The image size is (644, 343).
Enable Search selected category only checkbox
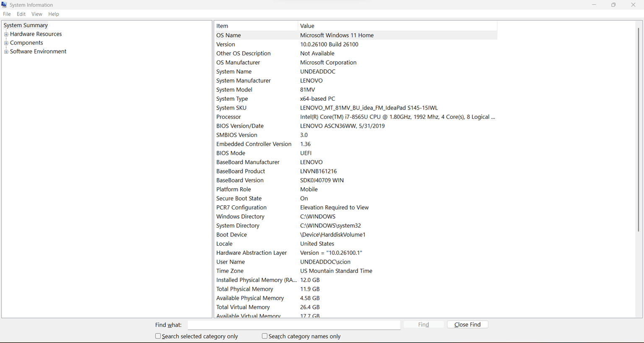158,336
